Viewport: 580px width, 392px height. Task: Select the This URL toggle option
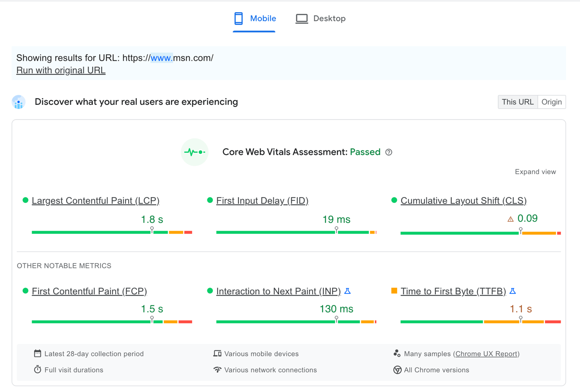coord(518,102)
